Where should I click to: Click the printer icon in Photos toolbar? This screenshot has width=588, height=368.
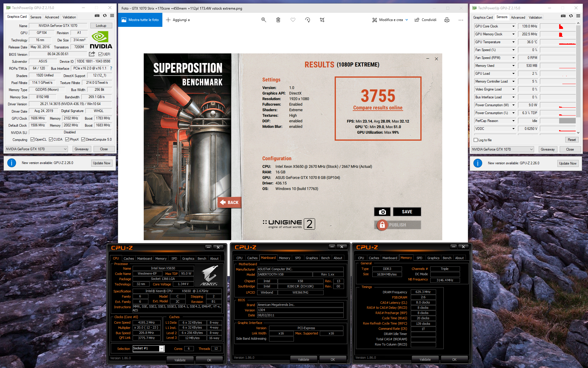tap(447, 20)
